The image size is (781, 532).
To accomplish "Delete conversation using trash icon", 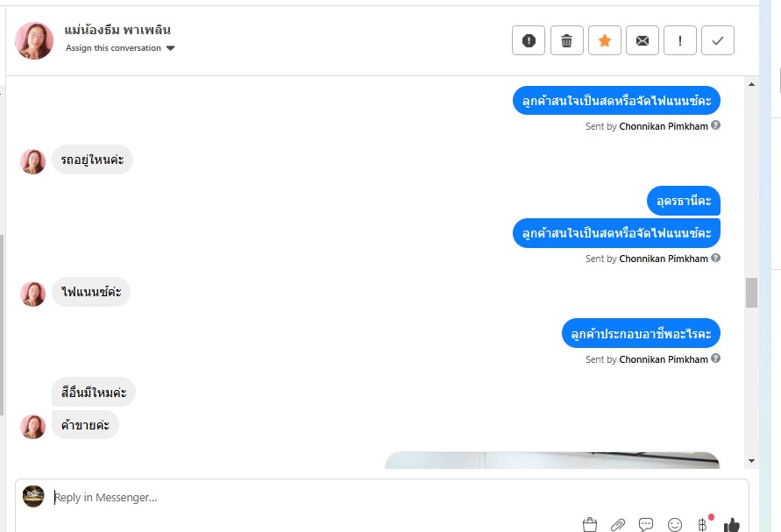I will (567, 40).
